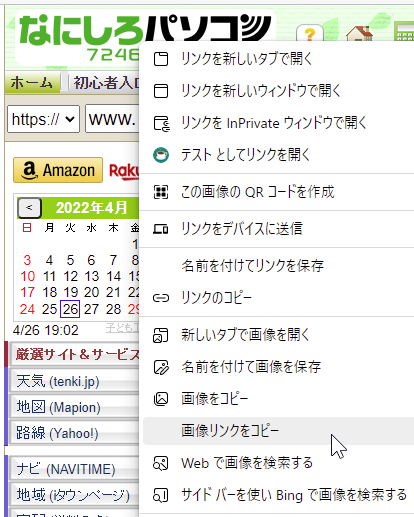Click the coffee cup profile icon
The width and height of the screenshot is (414, 517).
[x=161, y=155]
